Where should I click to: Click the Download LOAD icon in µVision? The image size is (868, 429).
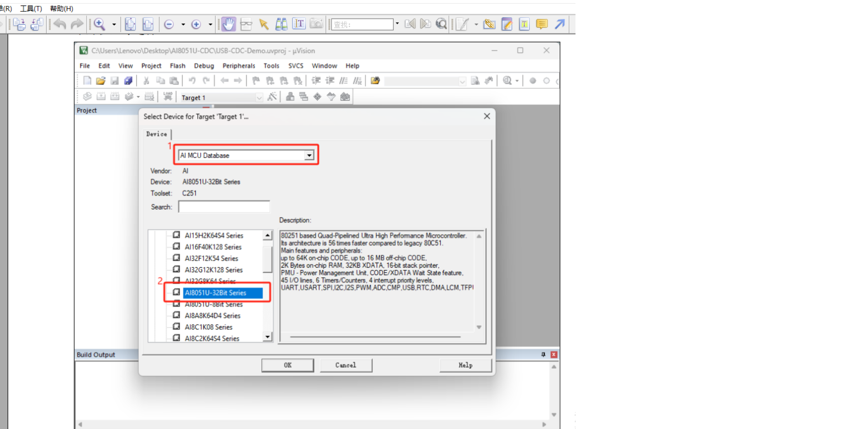(168, 96)
